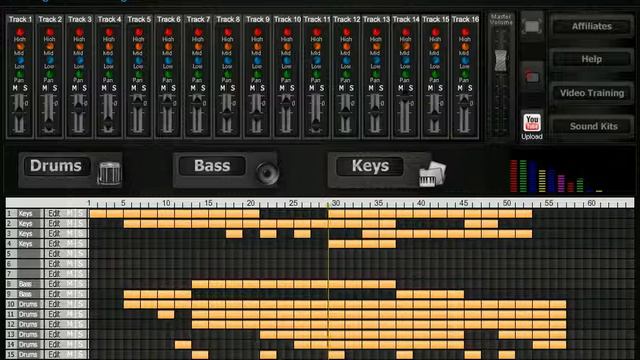Click Edit on empty sequencer row 5
The image size is (640, 360).
click(54, 253)
